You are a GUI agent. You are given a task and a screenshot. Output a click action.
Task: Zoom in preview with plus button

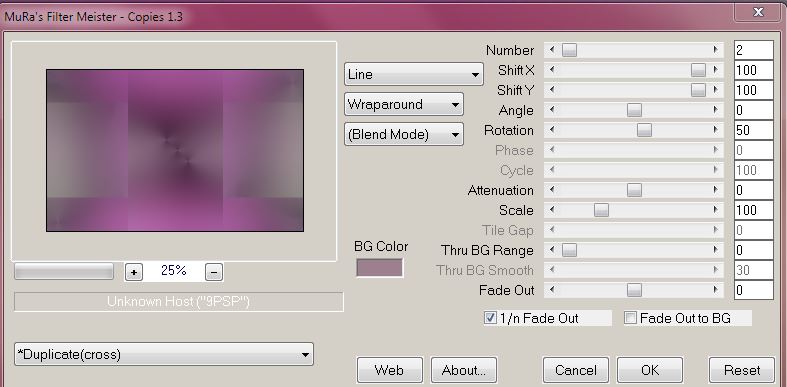coord(134,272)
